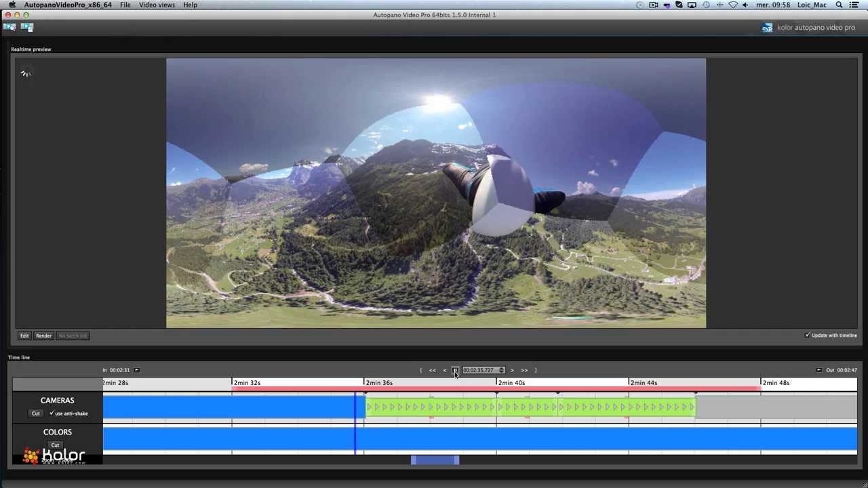Toggle the use anti-shake checkbox
The image size is (868, 488).
click(x=52, y=413)
